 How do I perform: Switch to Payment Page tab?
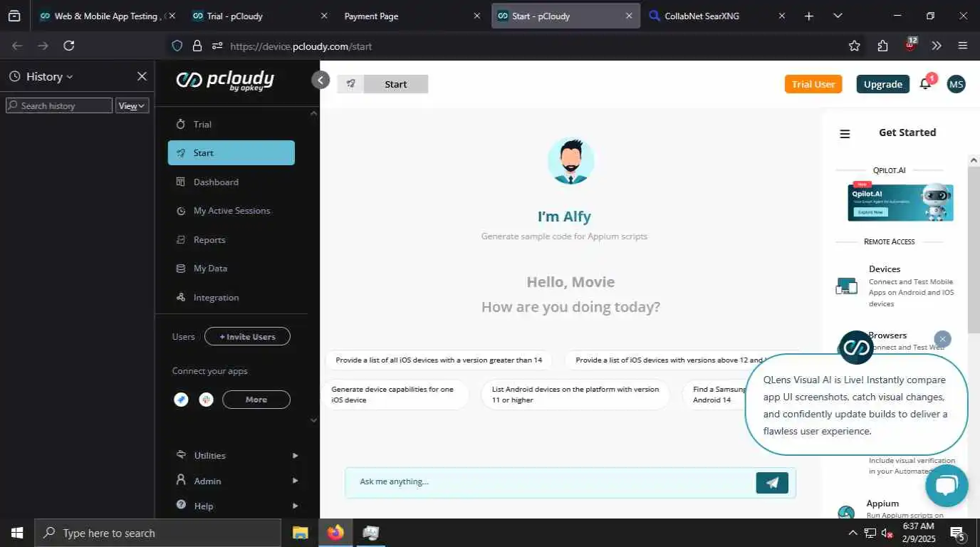pyautogui.click(x=412, y=16)
